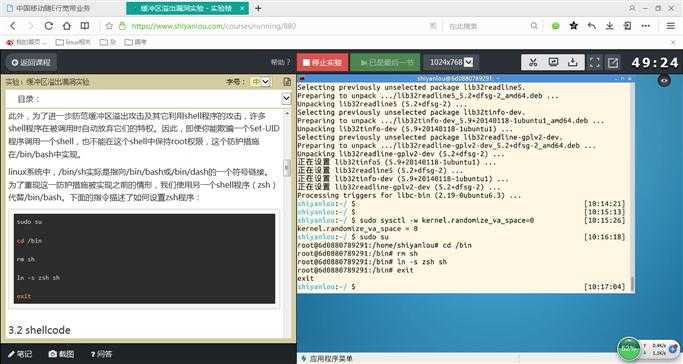Click the user profile icon in title bar

pyautogui.click(x=632, y=8)
